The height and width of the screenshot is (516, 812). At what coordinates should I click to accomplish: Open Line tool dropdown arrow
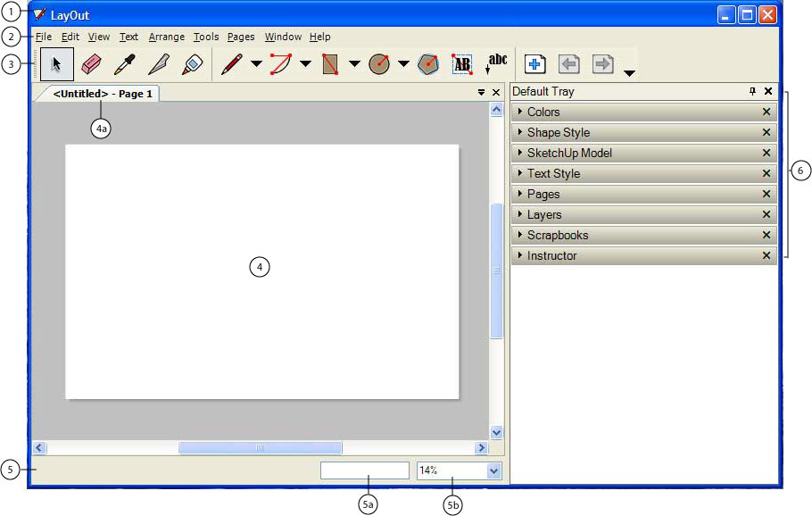click(x=256, y=63)
